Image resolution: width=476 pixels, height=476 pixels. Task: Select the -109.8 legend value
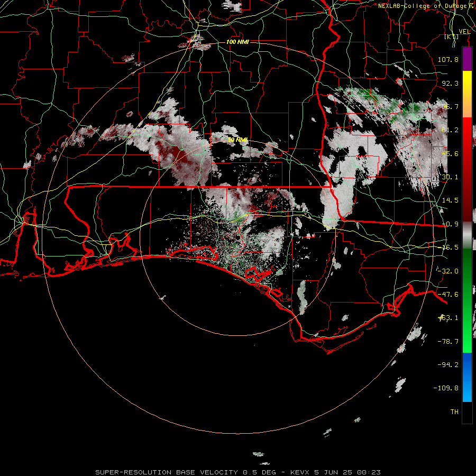[446, 388]
